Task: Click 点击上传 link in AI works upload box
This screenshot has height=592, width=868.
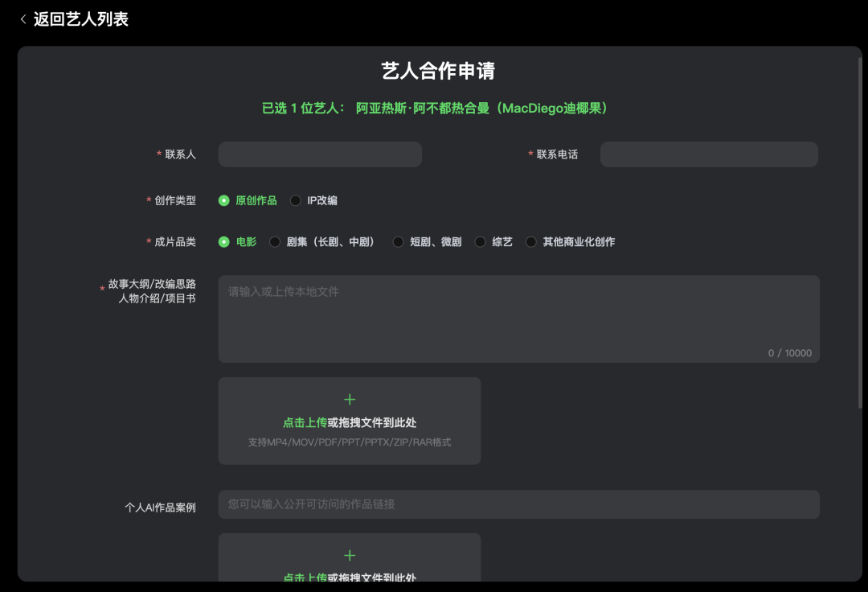Action: 305,577
